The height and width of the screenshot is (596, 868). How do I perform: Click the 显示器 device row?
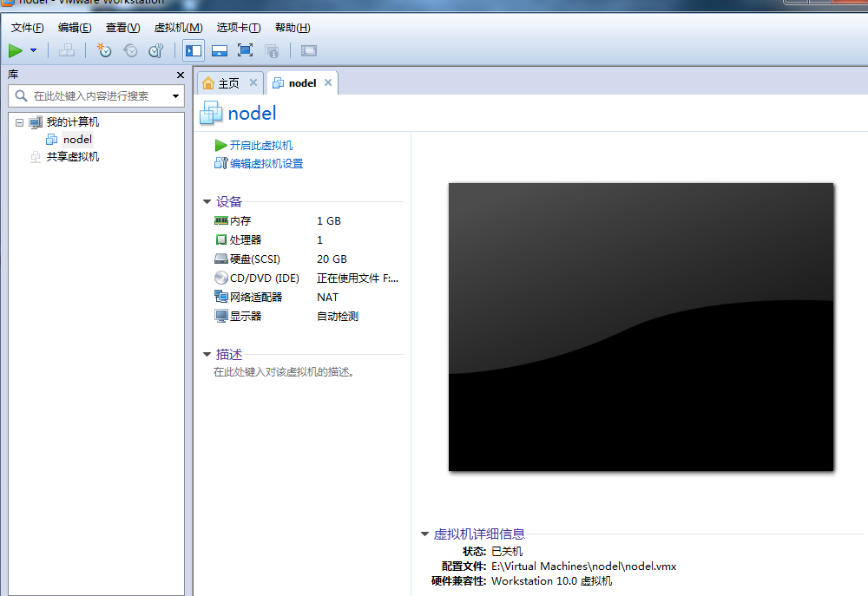[x=308, y=316]
